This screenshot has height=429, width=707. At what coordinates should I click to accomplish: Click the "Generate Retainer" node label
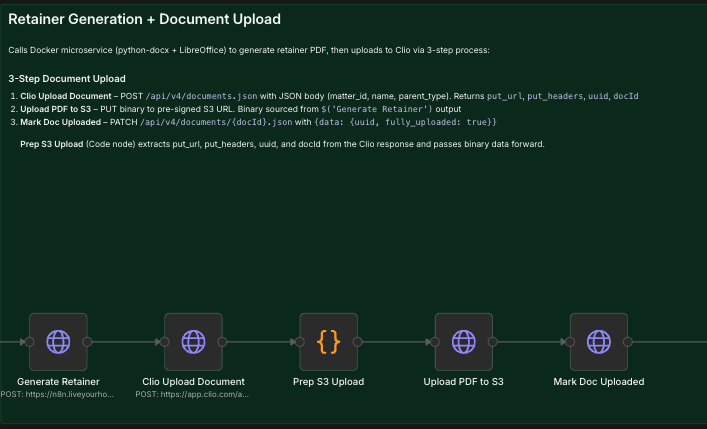[x=58, y=382]
